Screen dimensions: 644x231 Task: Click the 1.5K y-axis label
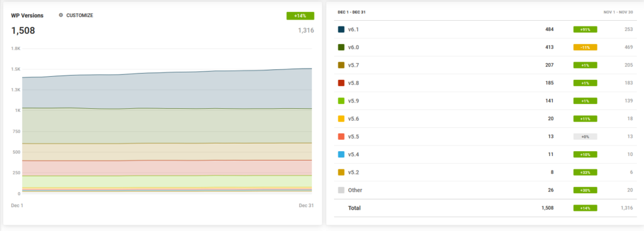click(16, 69)
